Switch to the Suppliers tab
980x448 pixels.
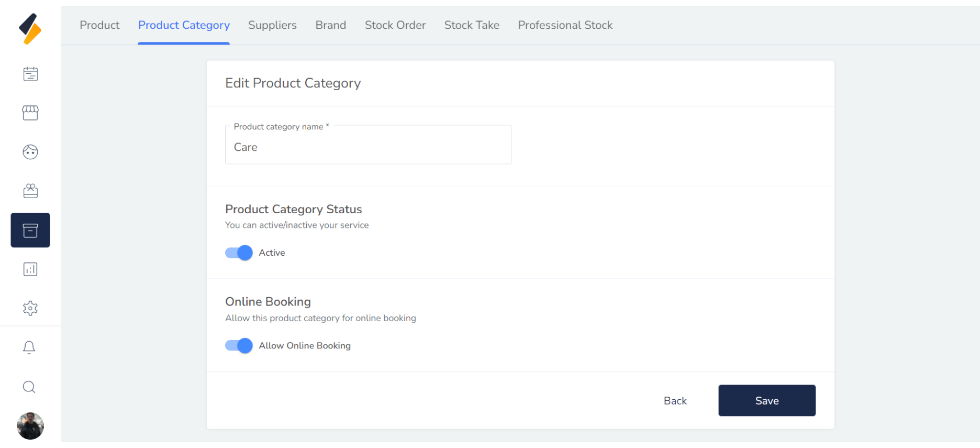pyautogui.click(x=272, y=25)
